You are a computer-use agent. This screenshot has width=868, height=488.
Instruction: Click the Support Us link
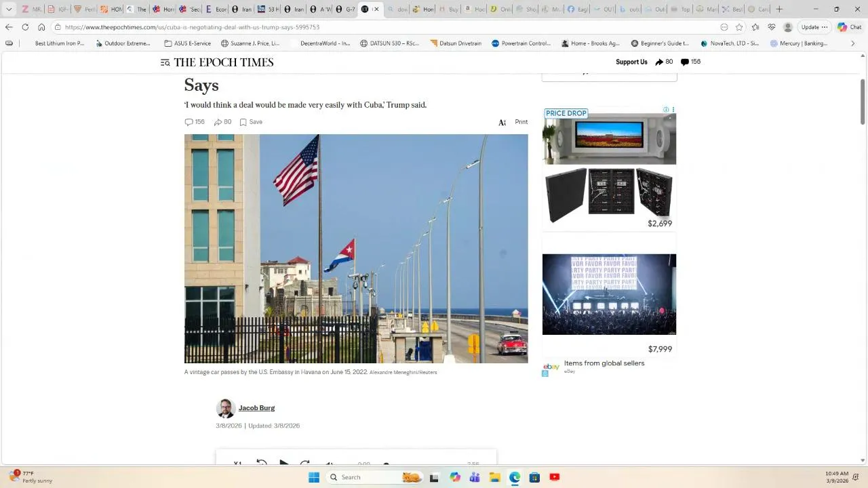631,62
